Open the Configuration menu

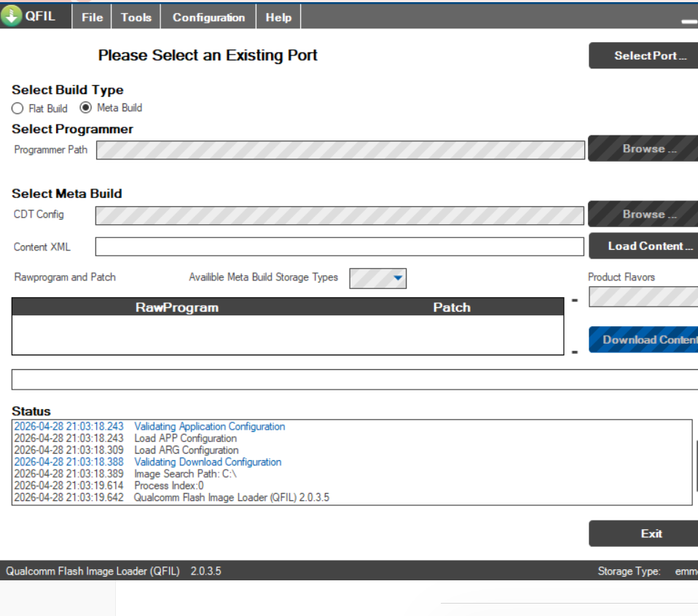[208, 17]
